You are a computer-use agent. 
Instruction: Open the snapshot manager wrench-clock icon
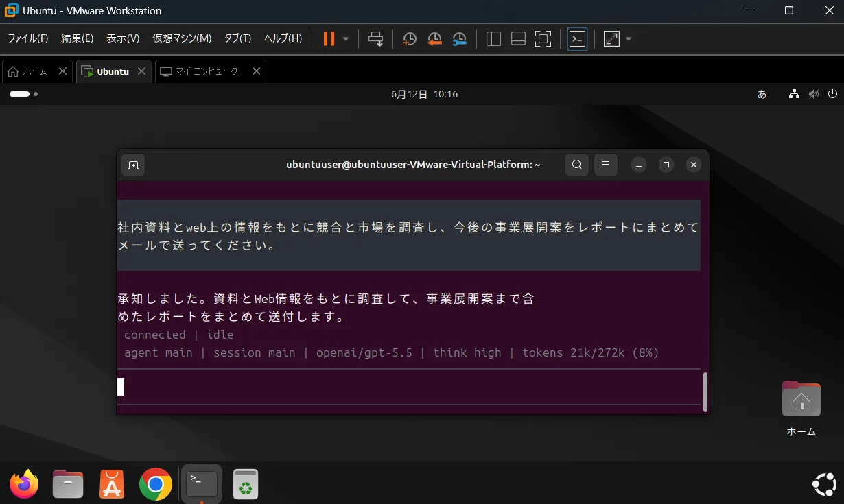click(x=459, y=39)
